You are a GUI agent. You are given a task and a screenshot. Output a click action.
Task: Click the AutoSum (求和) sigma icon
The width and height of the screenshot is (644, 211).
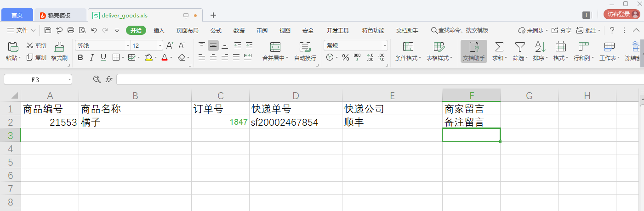tap(498, 47)
